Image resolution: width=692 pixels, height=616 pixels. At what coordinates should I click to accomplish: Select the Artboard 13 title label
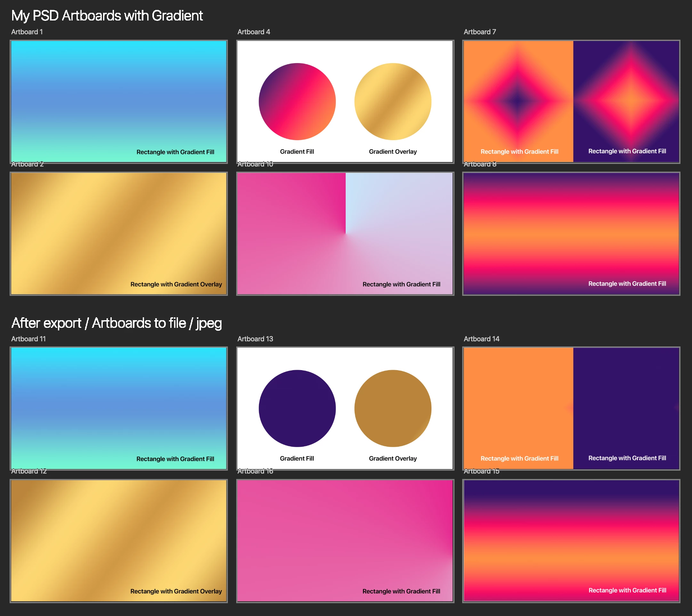[x=255, y=339]
